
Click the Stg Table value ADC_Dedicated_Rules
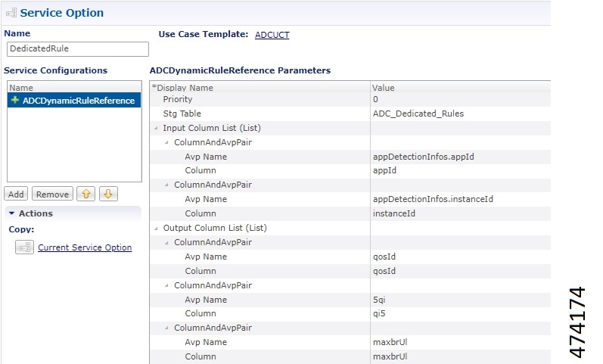(x=418, y=114)
